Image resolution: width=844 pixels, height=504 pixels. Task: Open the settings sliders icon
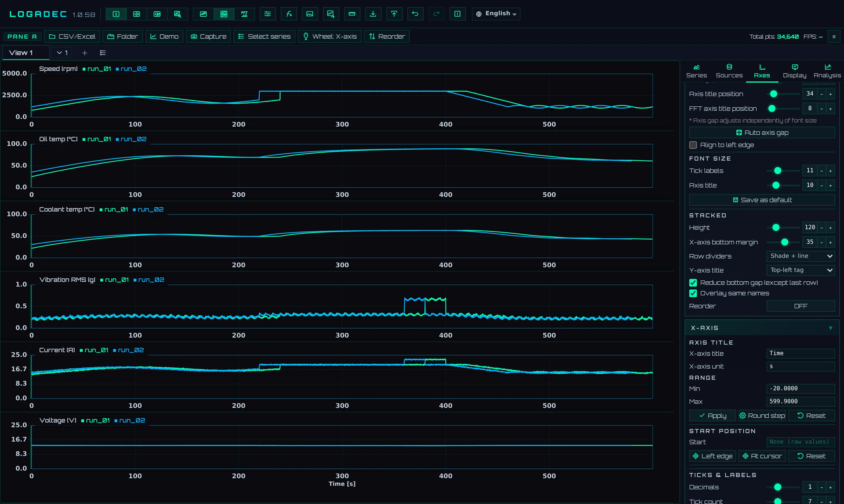(x=268, y=14)
